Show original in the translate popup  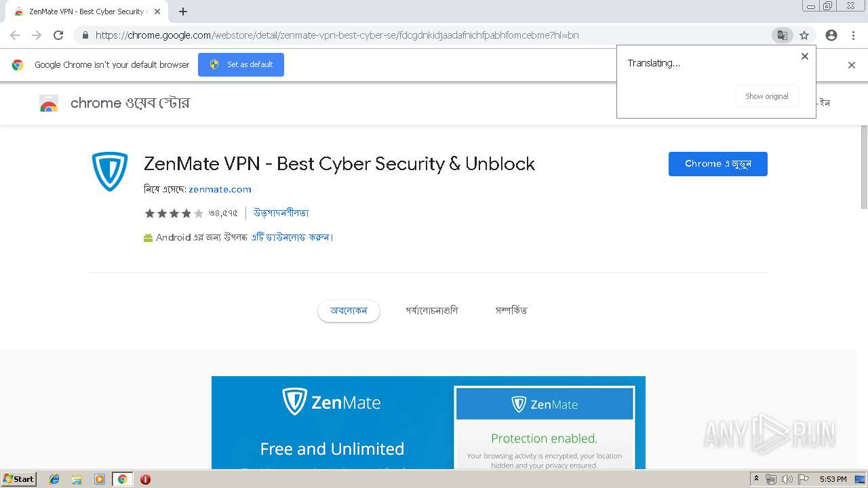(x=766, y=96)
